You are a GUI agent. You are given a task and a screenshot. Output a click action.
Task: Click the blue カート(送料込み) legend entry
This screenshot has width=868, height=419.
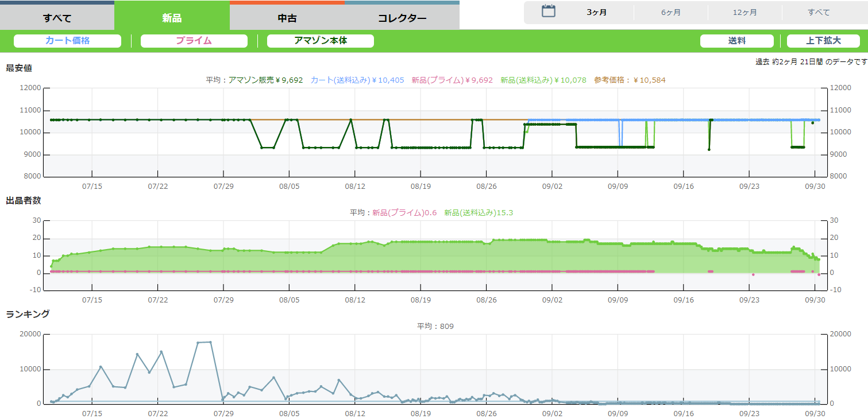click(x=358, y=80)
